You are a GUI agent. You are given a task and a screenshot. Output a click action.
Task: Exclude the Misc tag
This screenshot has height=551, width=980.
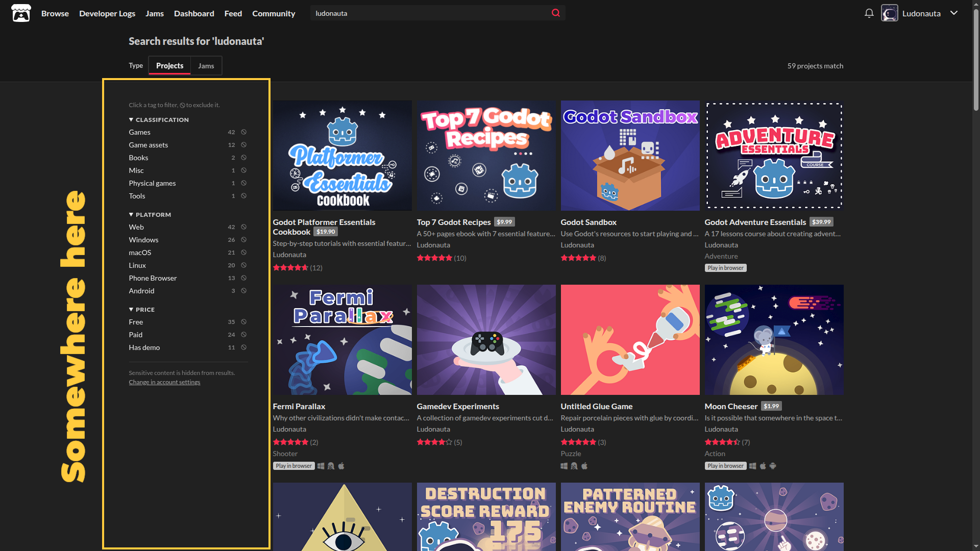pos(244,170)
